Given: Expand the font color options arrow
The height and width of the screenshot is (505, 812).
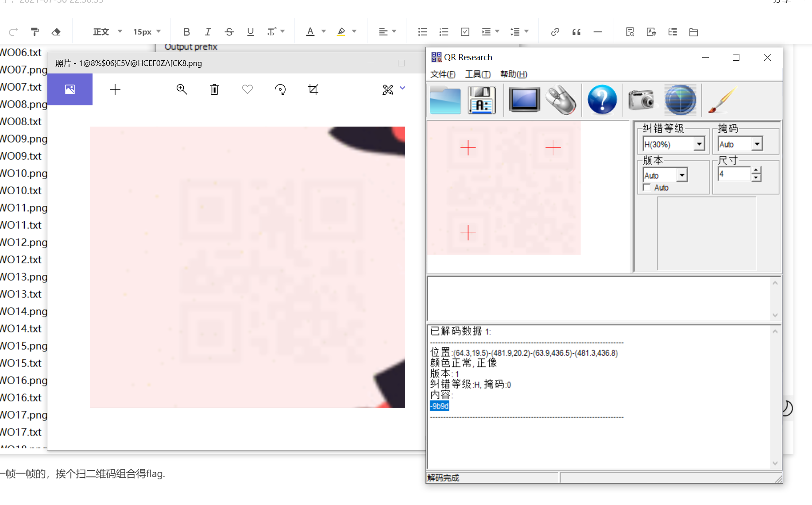Looking at the screenshot, I should pos(324,31).
